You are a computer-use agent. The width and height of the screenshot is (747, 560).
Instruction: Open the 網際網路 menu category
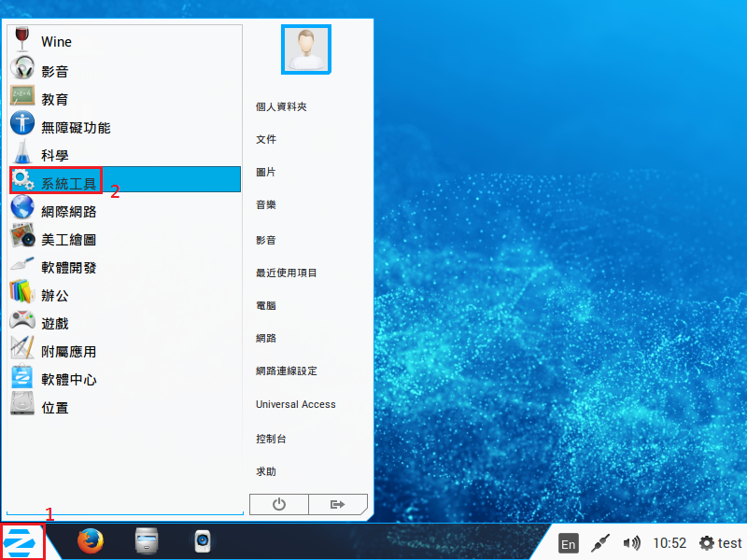pyautogui.click(x=125, y=211)
